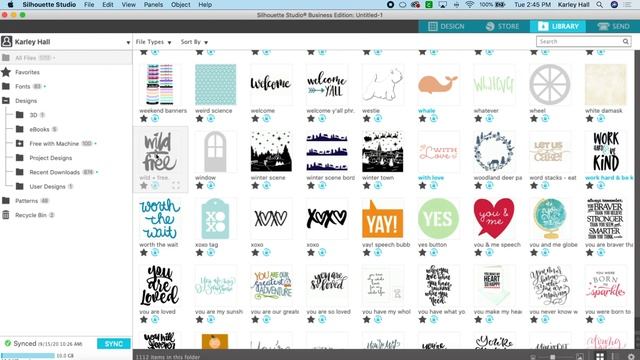Click cloud icon under whale design
This screenshot has width=640, height=360.
[433, 118]
